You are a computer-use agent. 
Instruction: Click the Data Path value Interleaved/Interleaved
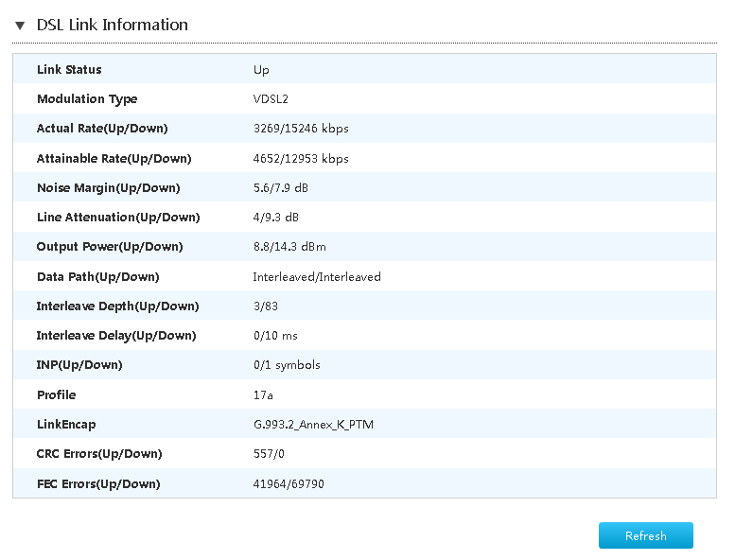(317, 277)
